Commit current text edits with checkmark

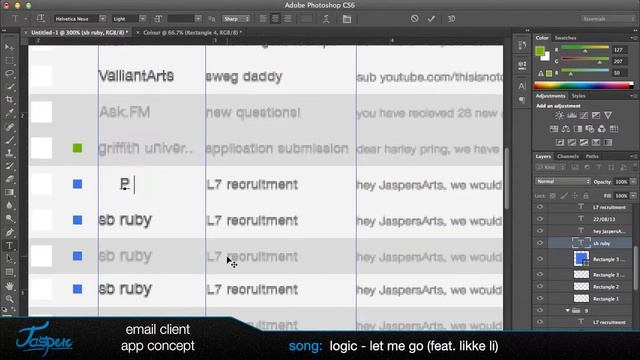[x=431, y=19]
